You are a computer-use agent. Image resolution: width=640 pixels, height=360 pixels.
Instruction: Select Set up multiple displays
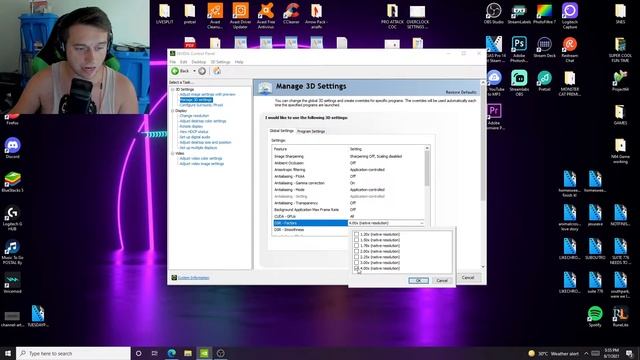[x=198, y=148]
